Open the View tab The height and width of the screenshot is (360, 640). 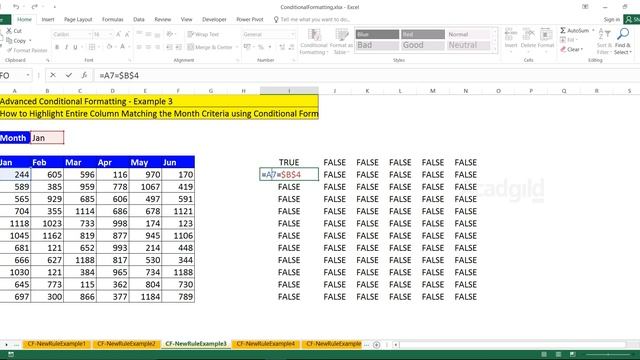pos(187,19)
